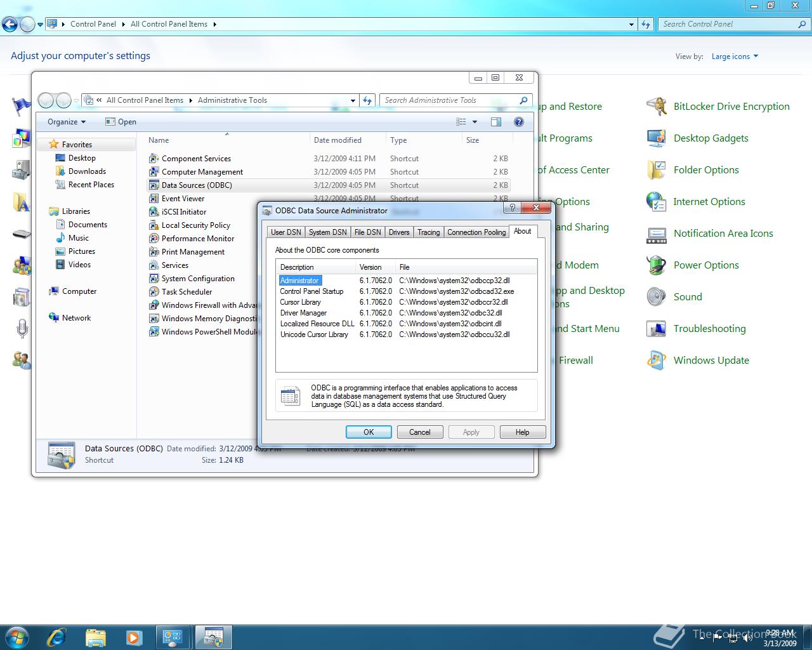Open Internet Options icon
This screenshot has width=812, height=650.
657,202
